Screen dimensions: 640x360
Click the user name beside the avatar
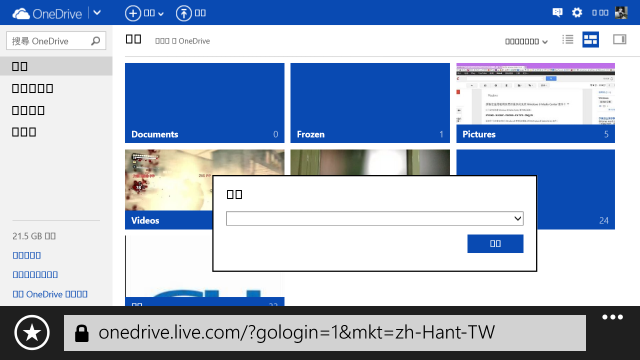click(600, 13)
